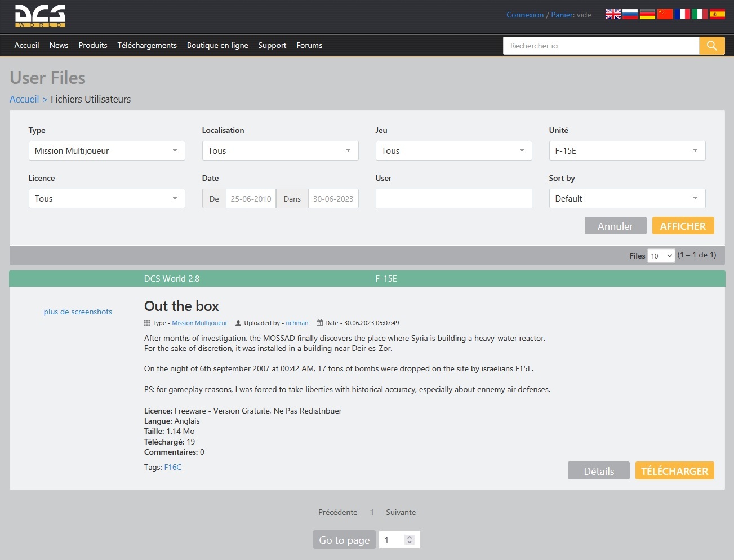
Task: Focus the Rechercher ici search field
Action: [x=601, y=46]
